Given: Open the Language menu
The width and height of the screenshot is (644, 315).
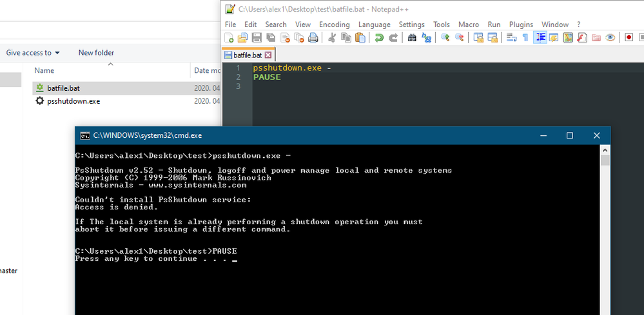Looking at the screenshot, I should tap(374, 24).
